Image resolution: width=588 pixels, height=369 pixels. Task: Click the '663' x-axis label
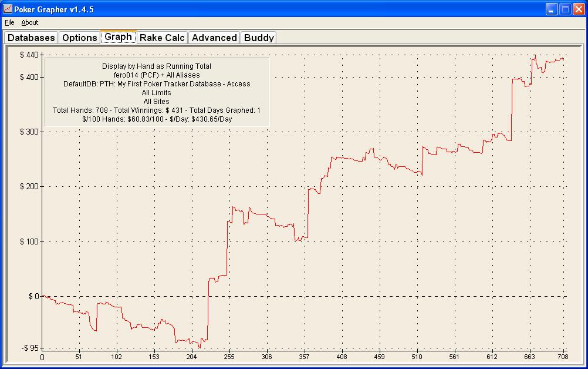[529, 357]
